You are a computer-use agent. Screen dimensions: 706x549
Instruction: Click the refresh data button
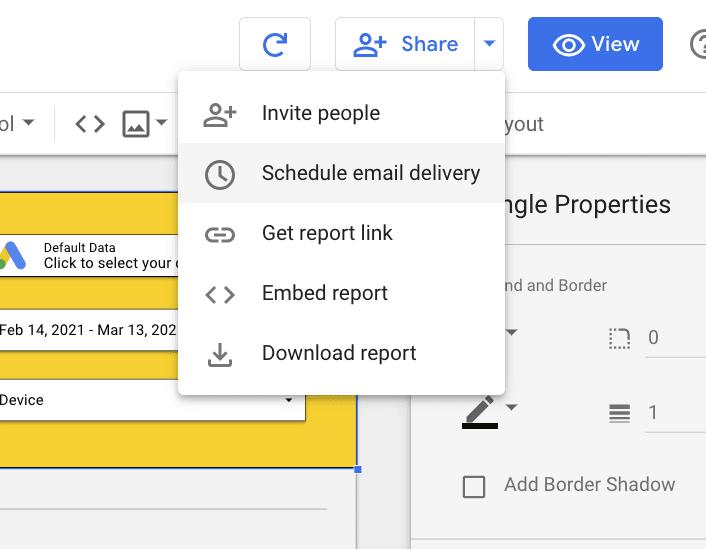(275, 44)
